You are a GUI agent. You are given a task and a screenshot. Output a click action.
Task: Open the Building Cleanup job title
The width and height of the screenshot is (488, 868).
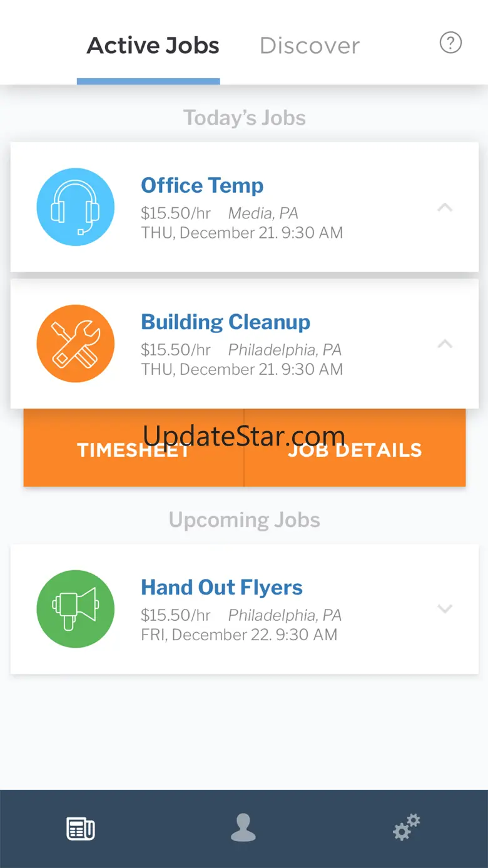[225, 322]
